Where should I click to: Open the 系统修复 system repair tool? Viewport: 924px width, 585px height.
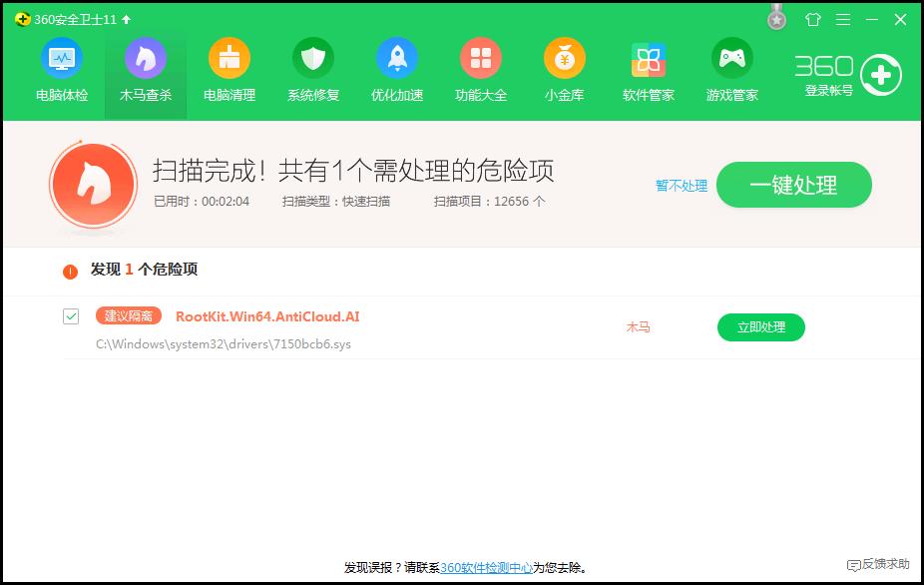coord(312,68)
